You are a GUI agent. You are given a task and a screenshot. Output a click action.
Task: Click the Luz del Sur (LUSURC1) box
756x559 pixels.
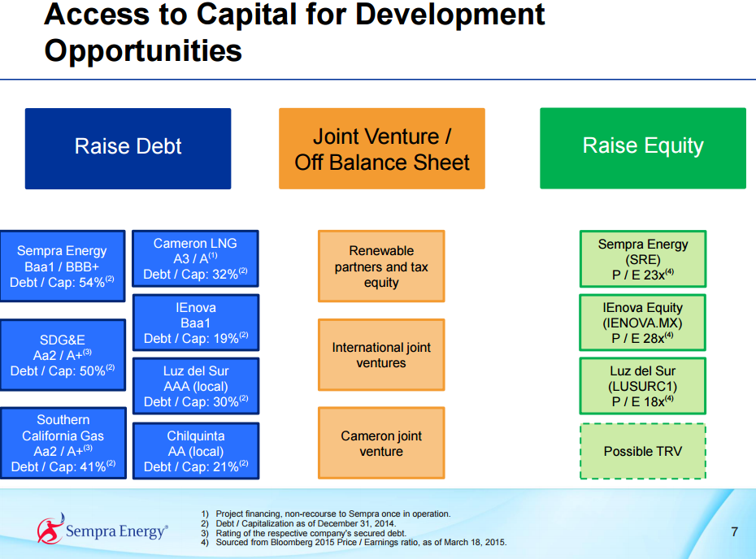(x=643, y=386)
